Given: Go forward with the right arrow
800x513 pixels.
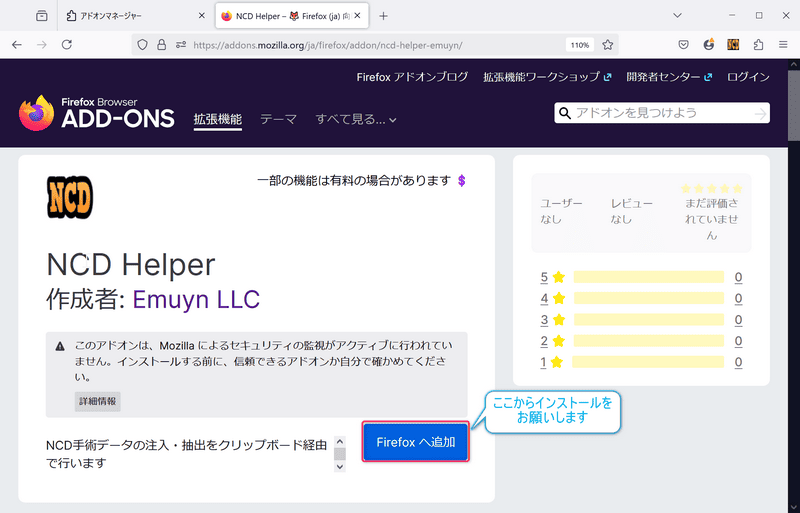Looking at the screenshot, I should (x=42, y=45).
